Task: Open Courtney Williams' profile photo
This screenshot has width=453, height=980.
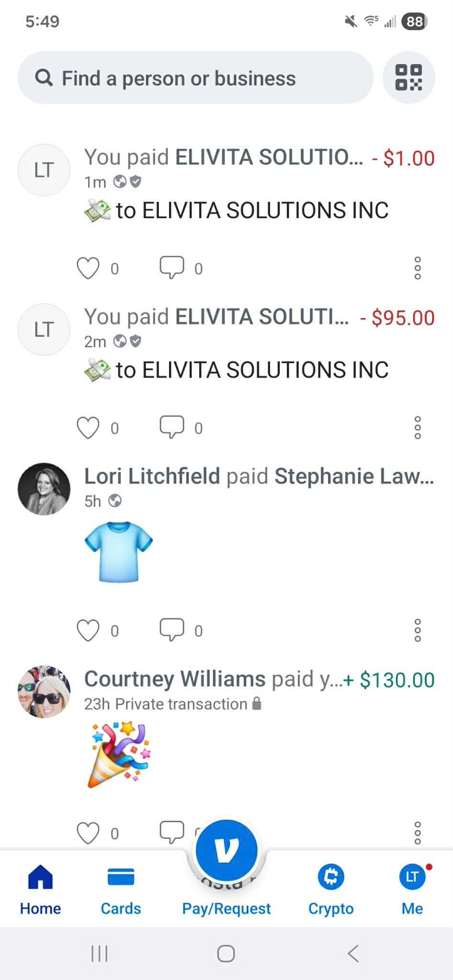Action: click(44, 691)
